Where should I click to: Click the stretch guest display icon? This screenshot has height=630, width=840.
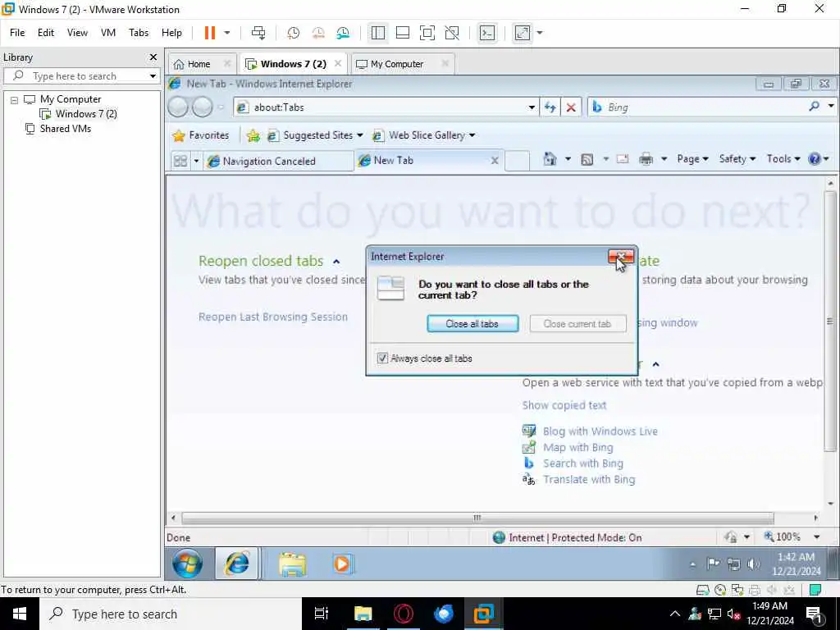(x=523, y=33)
